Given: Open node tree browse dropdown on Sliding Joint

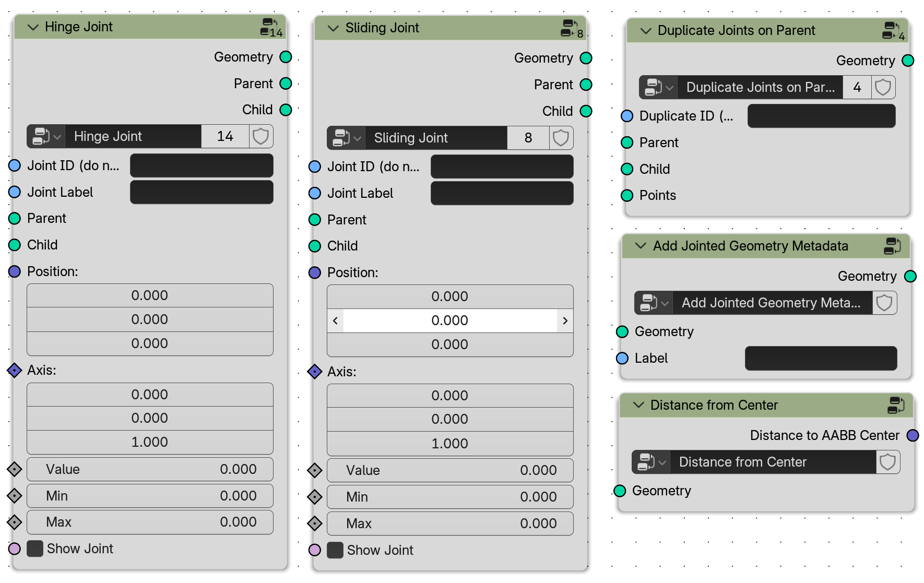Looking at the screenshot, I should (347, 138).
